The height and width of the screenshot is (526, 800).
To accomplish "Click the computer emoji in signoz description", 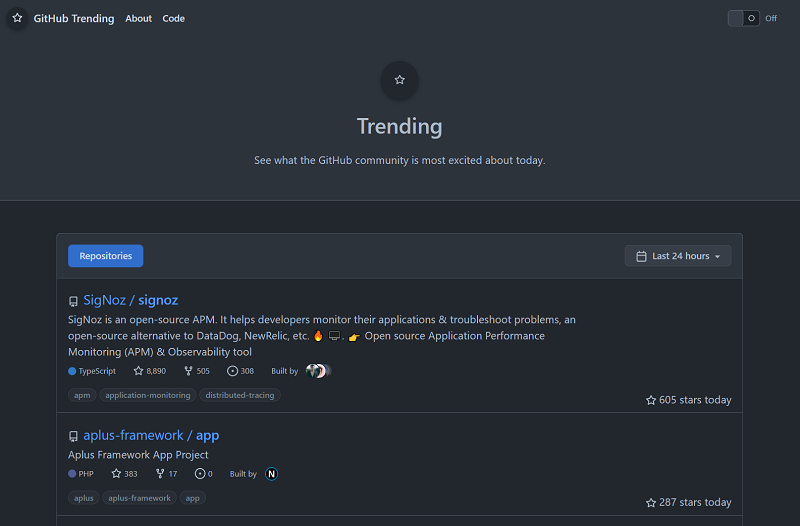I will click(x=334, y=336).
